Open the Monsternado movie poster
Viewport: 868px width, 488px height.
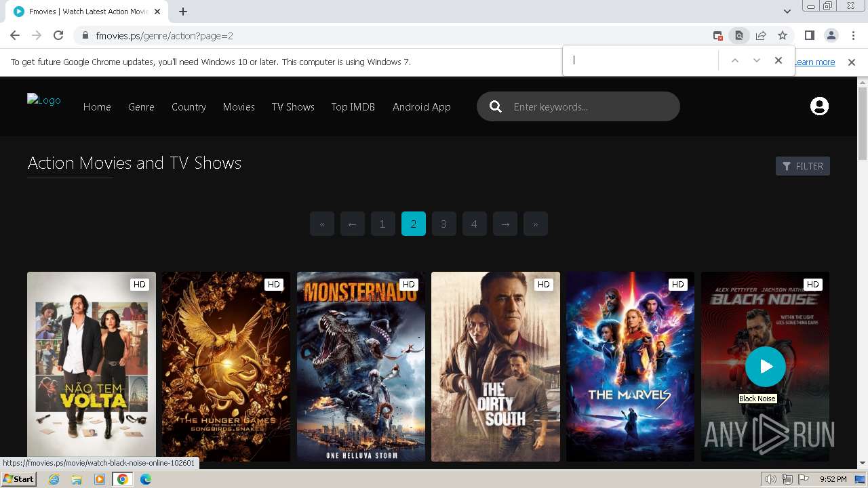tap(361, 367)
